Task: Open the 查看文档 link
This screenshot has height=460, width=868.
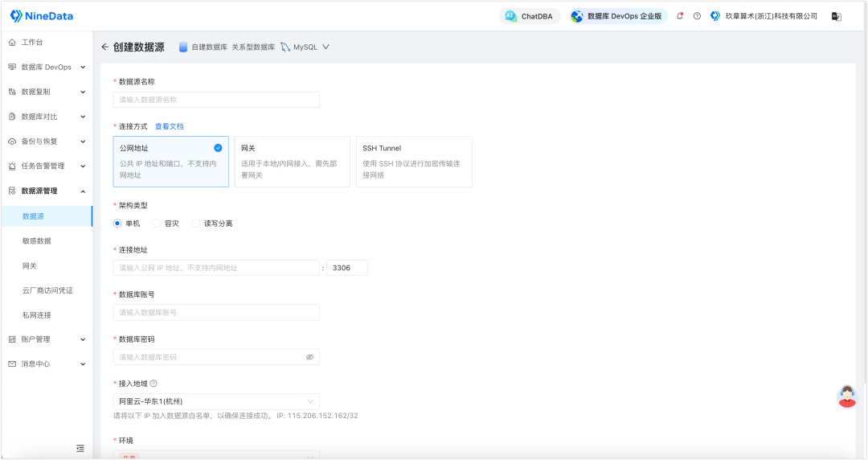Action: (170, 126)
